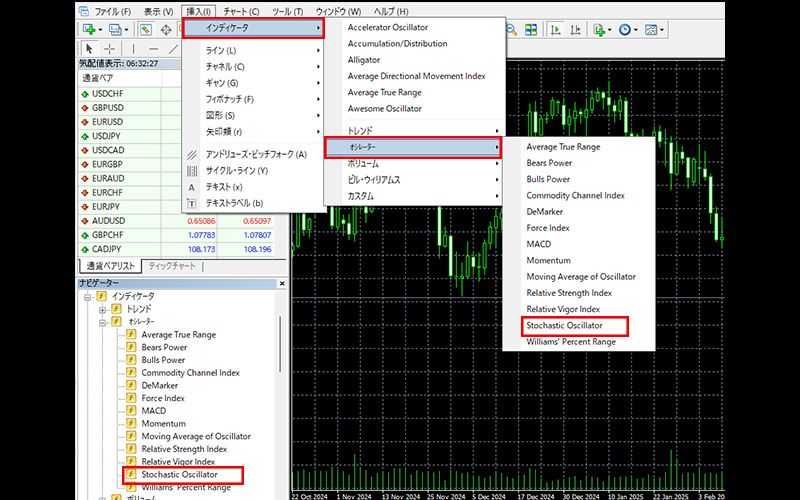The image size is (800, 500).
Task: Click the indicator icon beside Momentum in Navigator
Action: [131, 423]
